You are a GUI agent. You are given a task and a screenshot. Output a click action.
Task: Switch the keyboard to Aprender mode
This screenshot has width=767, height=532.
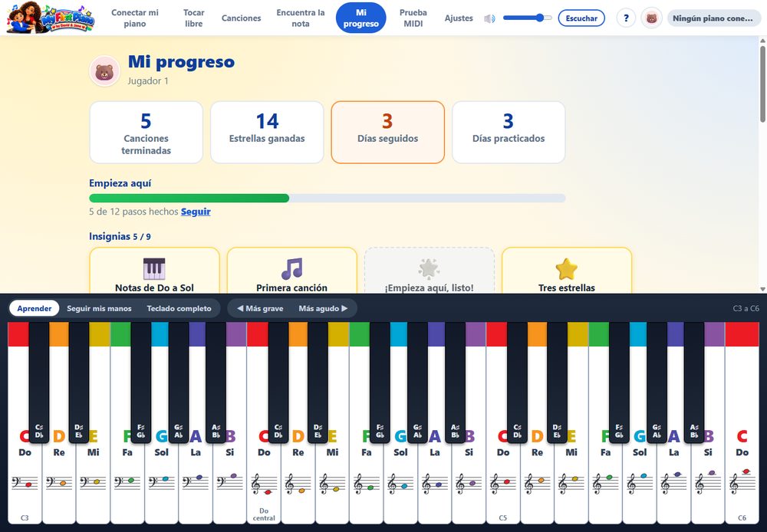(35, 308)
